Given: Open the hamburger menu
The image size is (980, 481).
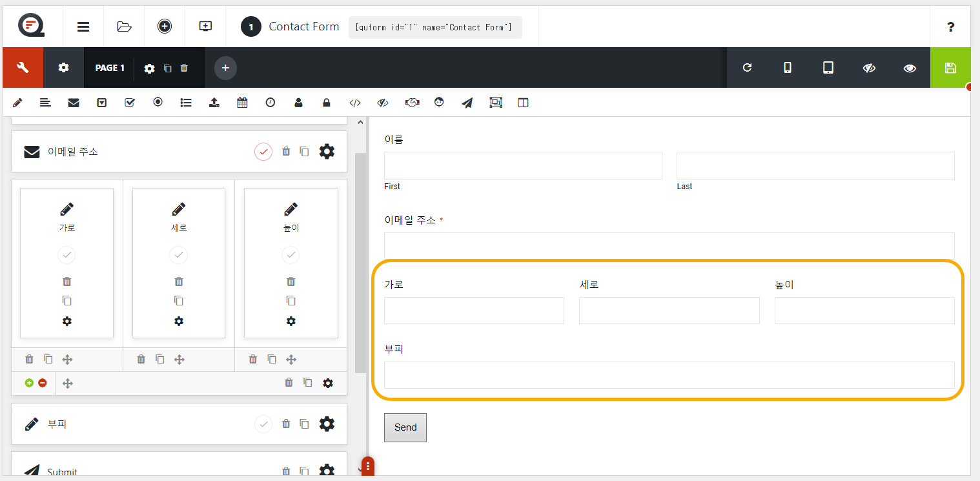Looking at the screenshot, I should (x=83, y=26).
